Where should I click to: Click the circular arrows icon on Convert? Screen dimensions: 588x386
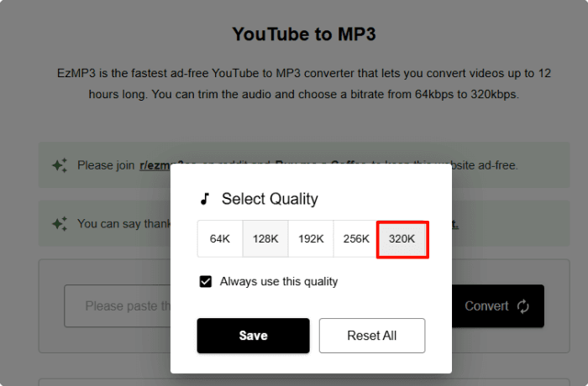point(523,306)
